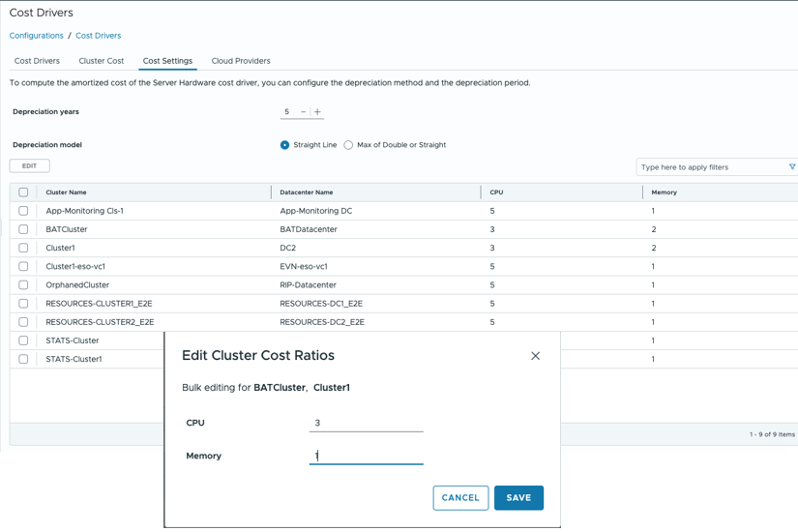Focus the CPU ratio input field
The width and height of the screenshot is (798, 532).
[366, 423]
